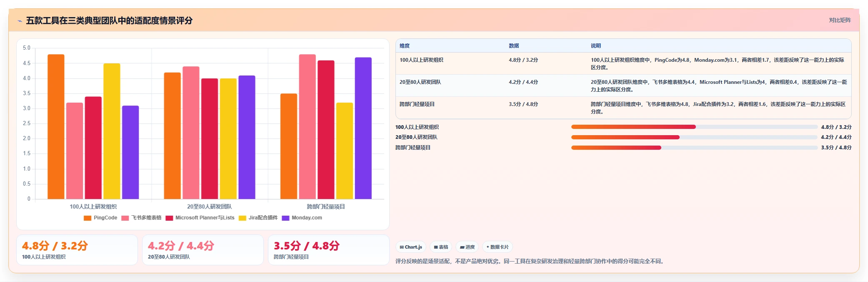The height and width of the screenshot is (282, 868).
Task: Select the orange PingCode bar in 20至80人研发团队
Action: (x=172, y=136)
